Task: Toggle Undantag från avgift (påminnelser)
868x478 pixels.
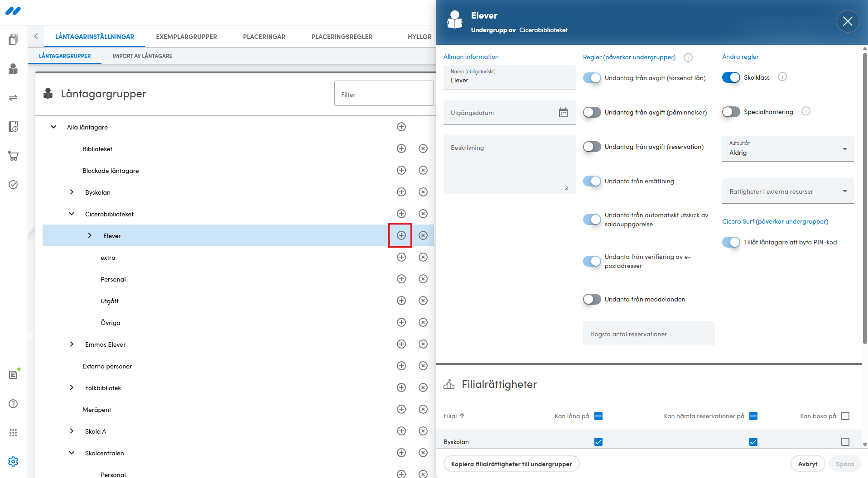Action: [x=592, y=112]
